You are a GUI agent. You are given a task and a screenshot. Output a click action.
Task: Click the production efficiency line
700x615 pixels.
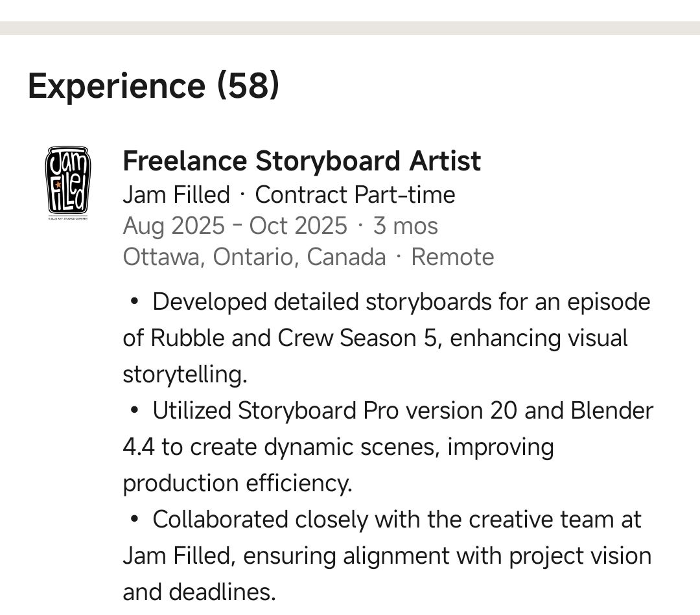coord(237,483)
